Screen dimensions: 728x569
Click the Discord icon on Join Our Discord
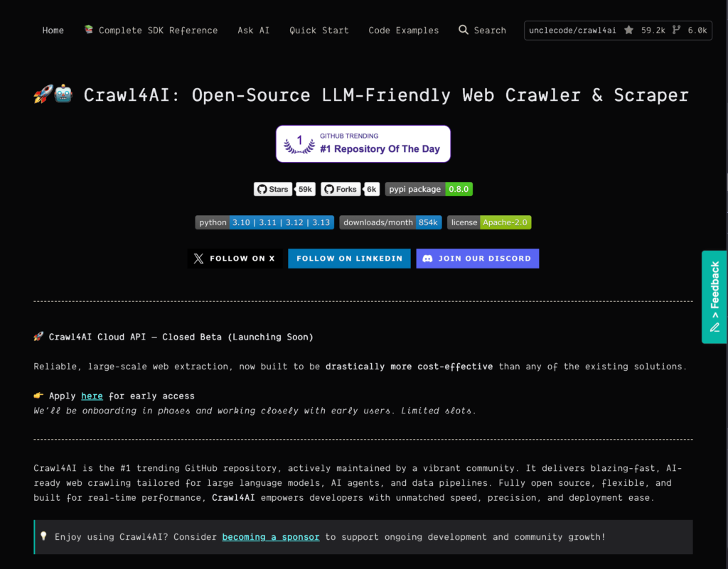tap(427, 258)
